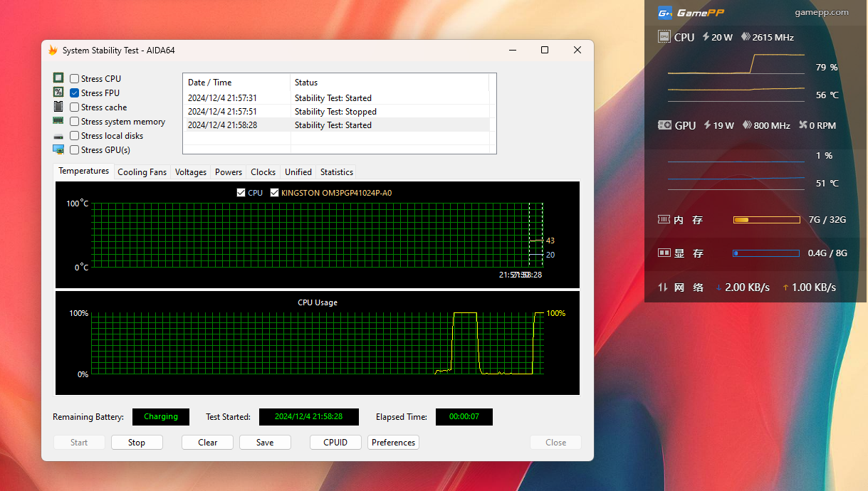Image resolution: width=868 pixels, height=491 pixels.
Task: Click the disk drive icon beside Stress local disks
Action: pos(58,136)
